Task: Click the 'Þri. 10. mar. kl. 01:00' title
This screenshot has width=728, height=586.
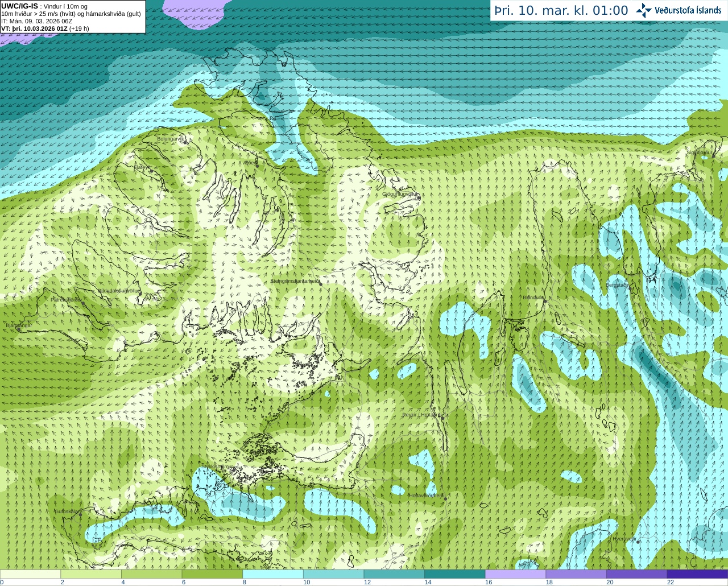Action: tap(561, 10)
